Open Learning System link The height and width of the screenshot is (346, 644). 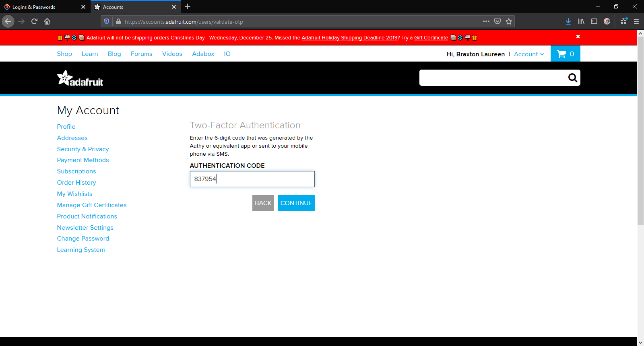(81, 250)
